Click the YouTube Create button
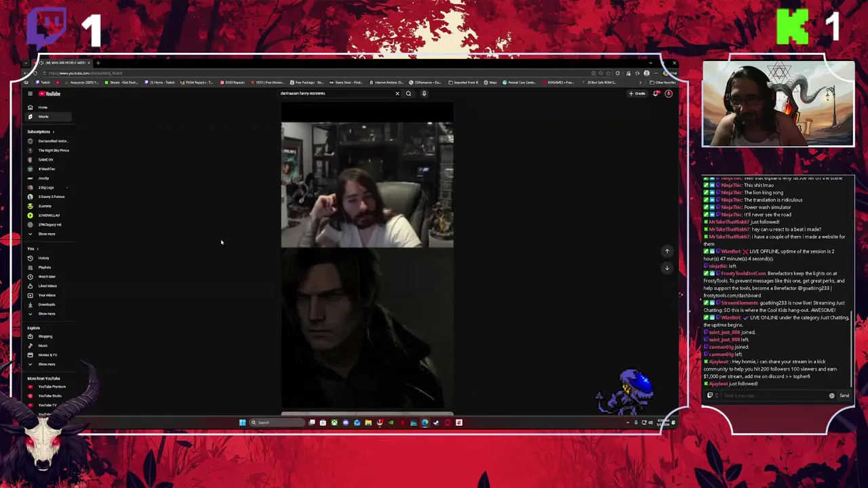Image resolution: width=868 pixels, height=488 pixels. point(637,94)
